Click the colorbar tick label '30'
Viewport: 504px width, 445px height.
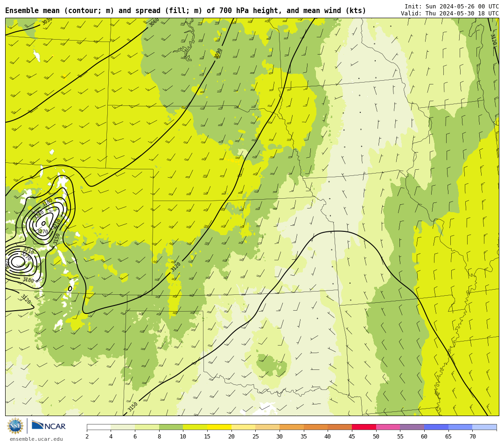(x=280, y=436)
